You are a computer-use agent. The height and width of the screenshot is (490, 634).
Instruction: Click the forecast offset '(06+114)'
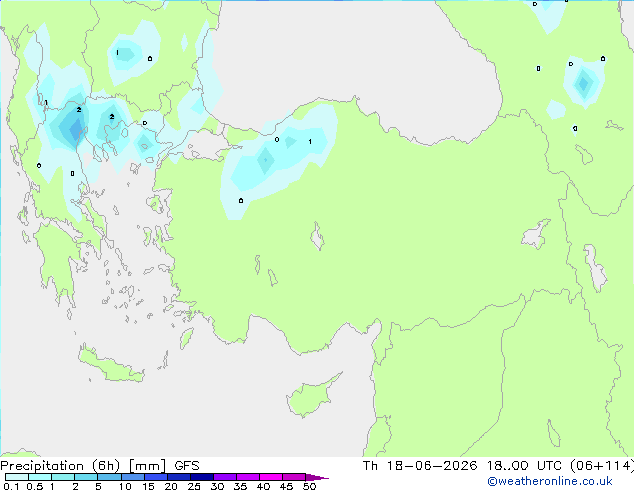pos(602,466)
